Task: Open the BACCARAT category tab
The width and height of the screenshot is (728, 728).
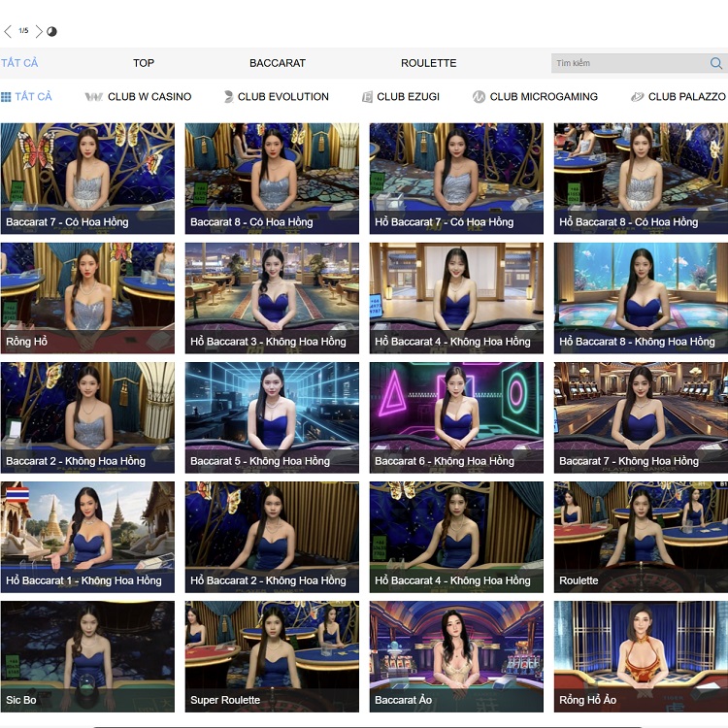Action: point(278,63)
